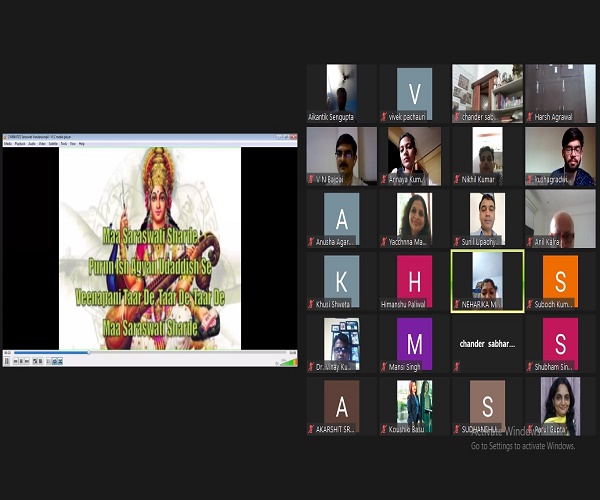Open the Audio menu in VLC
The image size is (600, 500).
coord(32,144)
